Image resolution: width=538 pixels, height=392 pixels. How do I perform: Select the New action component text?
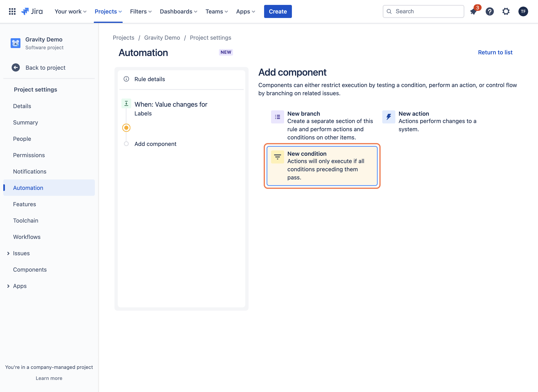click(414, 114)
